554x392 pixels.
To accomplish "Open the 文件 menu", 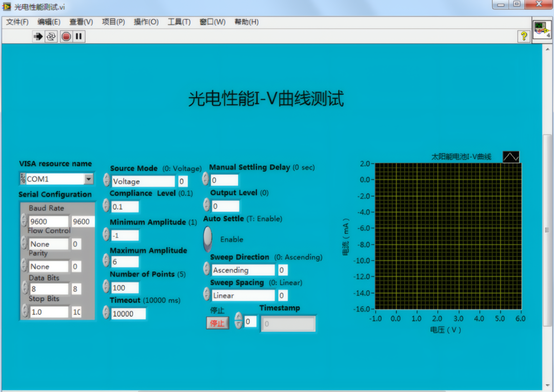I will pos(17,22).
